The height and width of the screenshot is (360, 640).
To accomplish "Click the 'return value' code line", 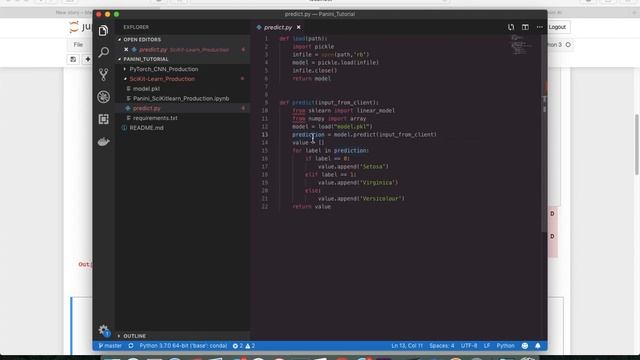I will click(x=311, y=207).
